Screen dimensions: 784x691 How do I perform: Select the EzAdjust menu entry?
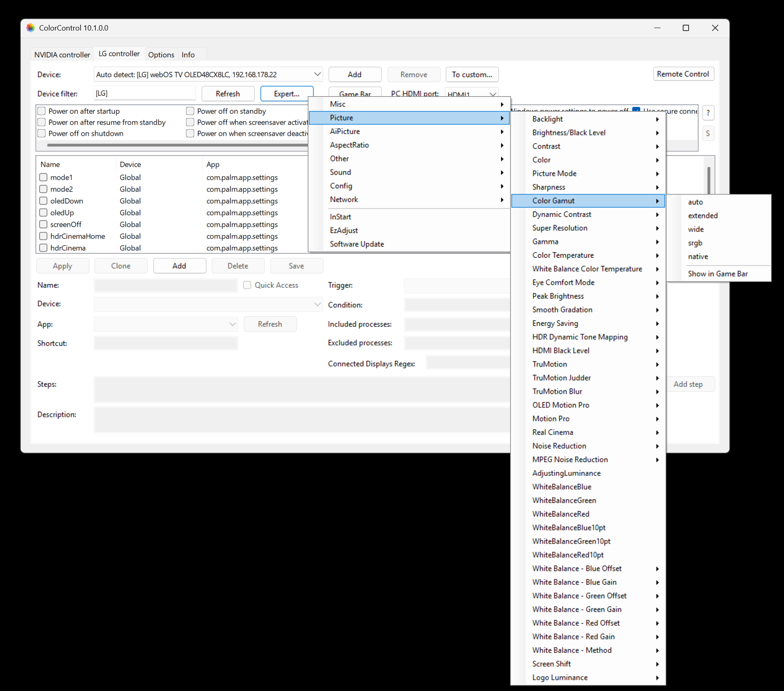click(x=409, y=230)
